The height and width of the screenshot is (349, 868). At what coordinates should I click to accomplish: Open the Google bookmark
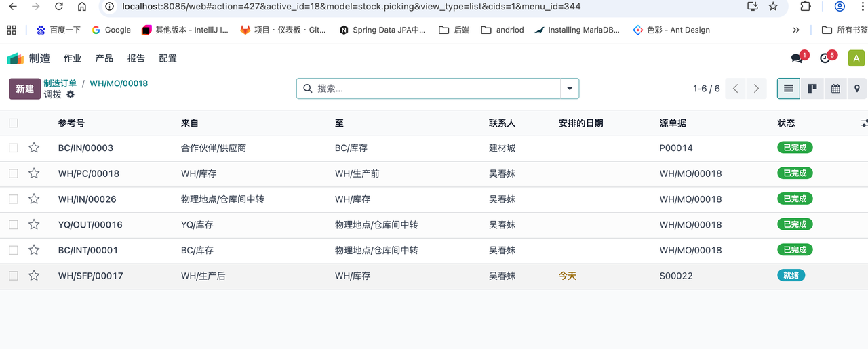[x=111, y=30]
